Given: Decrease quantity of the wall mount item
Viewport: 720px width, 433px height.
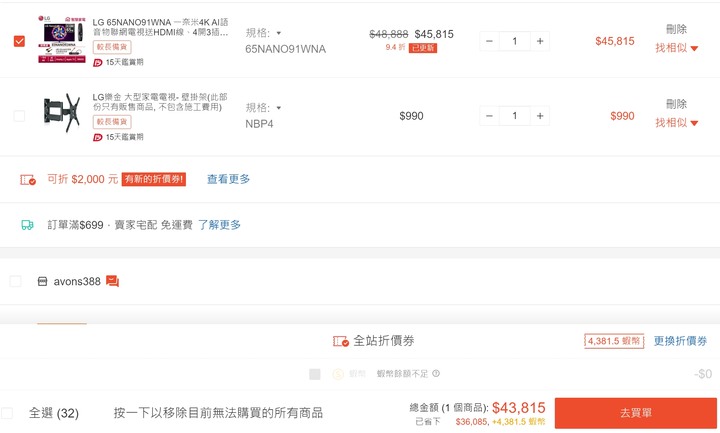Looking at the screenshot, I should point(489,116).
